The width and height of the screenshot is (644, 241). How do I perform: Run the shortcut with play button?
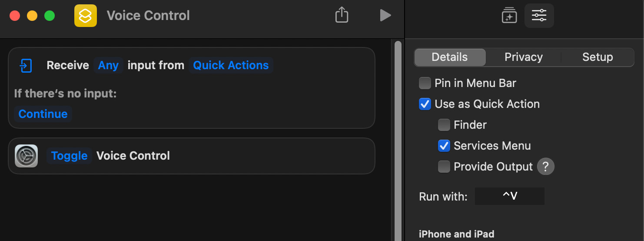[385, 15]
